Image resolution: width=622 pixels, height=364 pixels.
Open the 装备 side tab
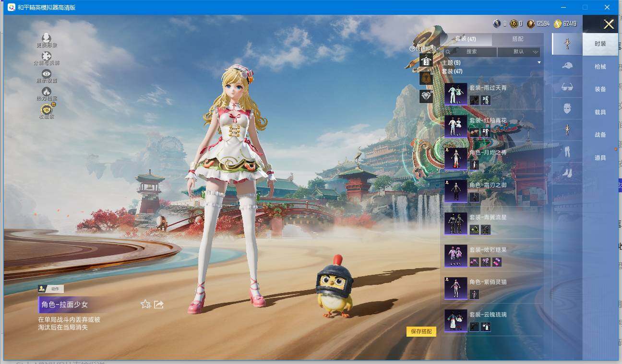coord(600,89)
